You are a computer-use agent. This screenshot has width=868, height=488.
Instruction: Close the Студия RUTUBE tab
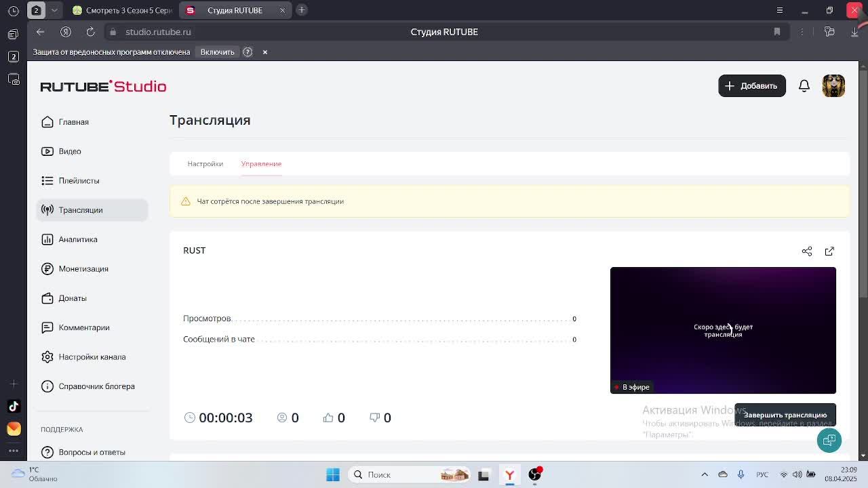click(x=283, y=10)
